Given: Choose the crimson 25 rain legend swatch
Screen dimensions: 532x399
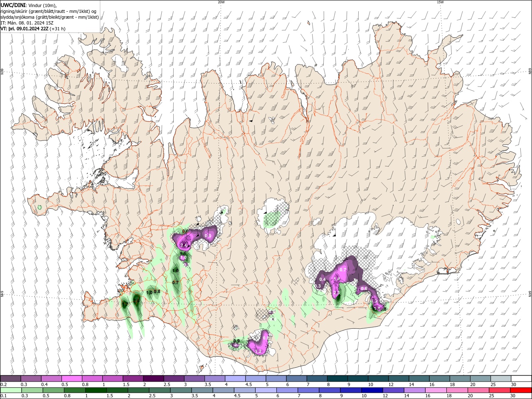Looking at the screenshot, I should (x=500, y=390).
